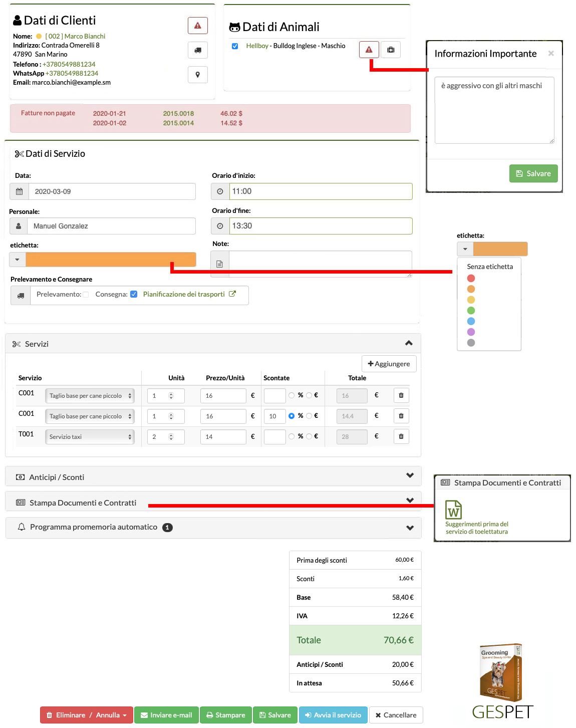This screenshot has height=728, width=576.
Task: Open the etichetta label dropdown in service data
Action: 18,260
